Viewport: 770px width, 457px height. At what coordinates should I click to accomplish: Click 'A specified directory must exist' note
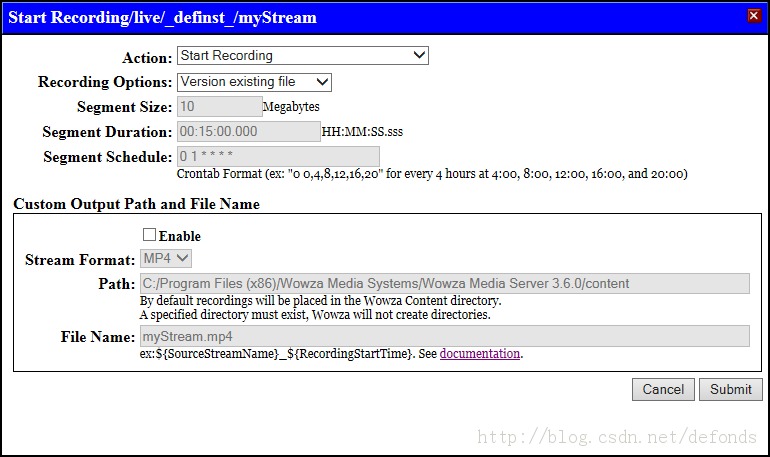point(315,315)
